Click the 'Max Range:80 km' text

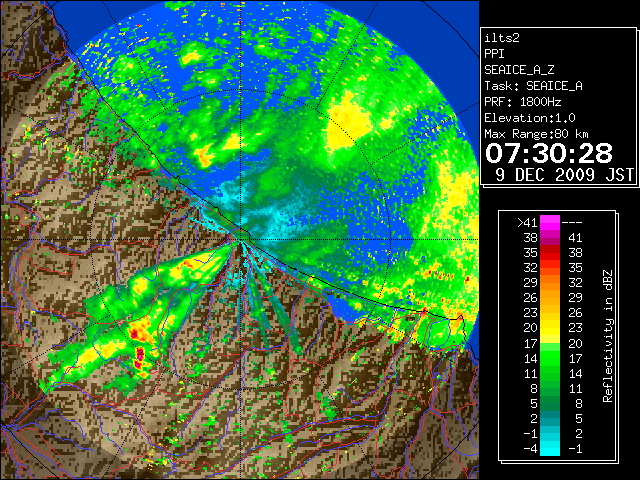coord(536,134)
